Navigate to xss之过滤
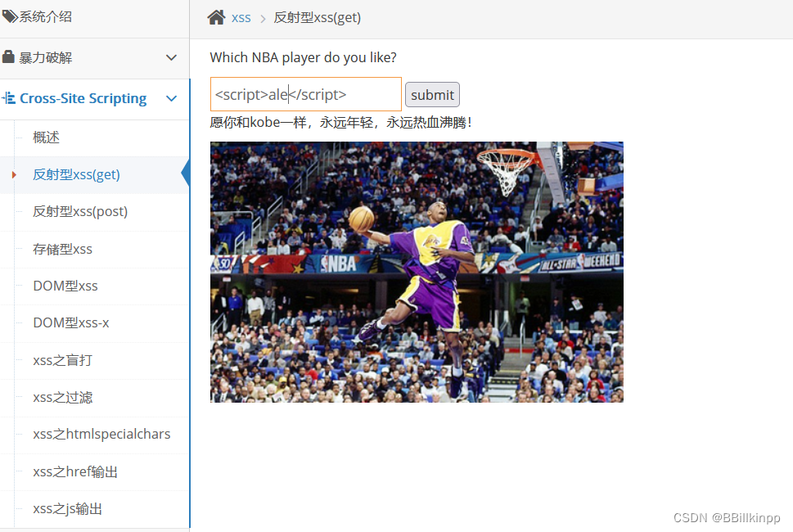This screenshot has height=532, width=793. click(63, 397)
